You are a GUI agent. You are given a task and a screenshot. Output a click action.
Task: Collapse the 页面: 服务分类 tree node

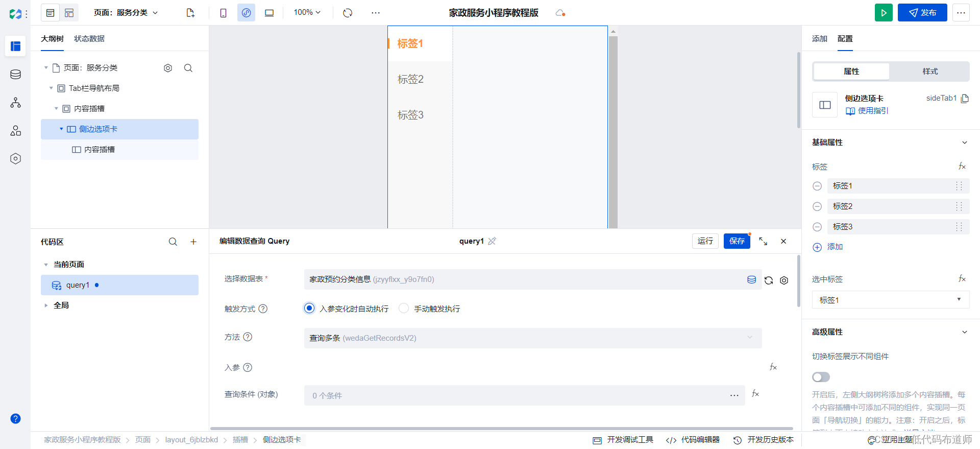tap(46, 68)
